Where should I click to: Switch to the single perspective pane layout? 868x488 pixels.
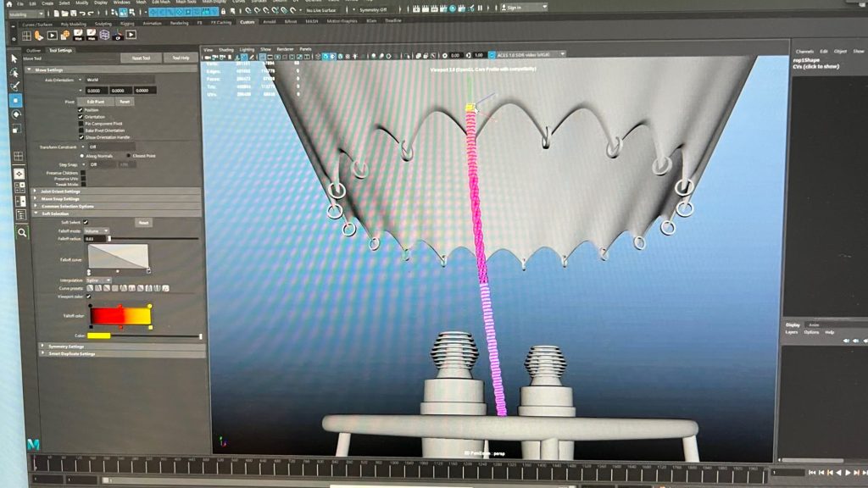click(x=19, y=173)
